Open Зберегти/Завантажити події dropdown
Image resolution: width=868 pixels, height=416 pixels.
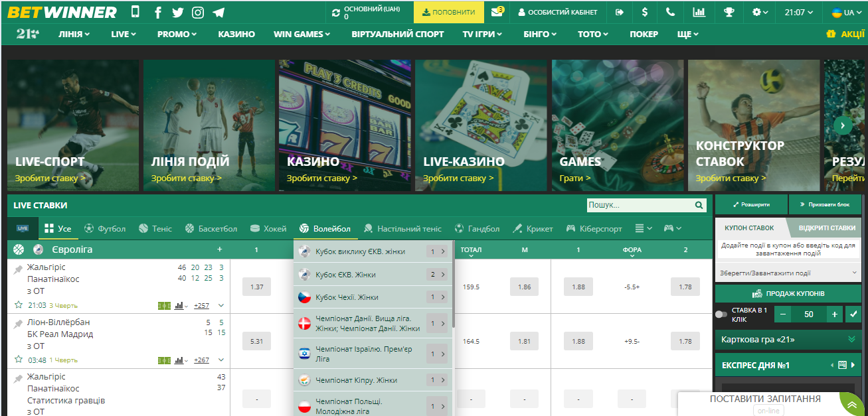tap(788, 273)
